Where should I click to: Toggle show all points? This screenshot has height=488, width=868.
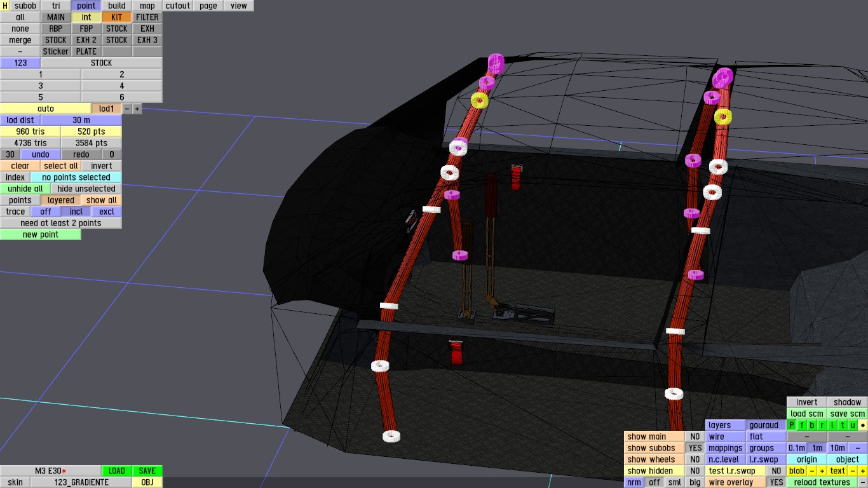click(102, 200)
